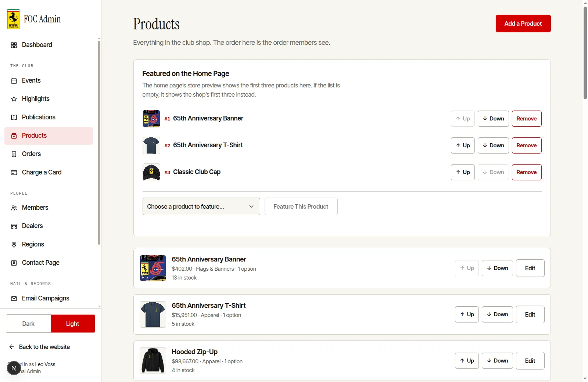Move Hooded Zip-Up product up
Screen dimensions: 588x382
pyautogui.click(x=467, y=361)
